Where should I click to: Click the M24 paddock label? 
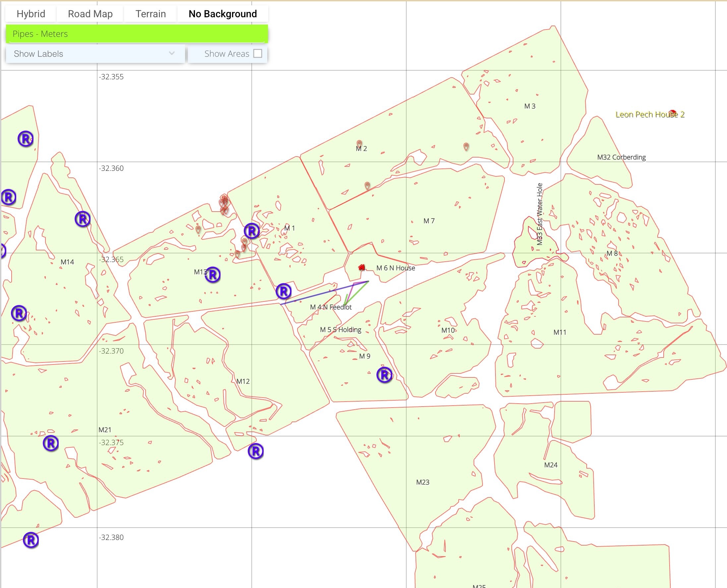pos(551,465)
